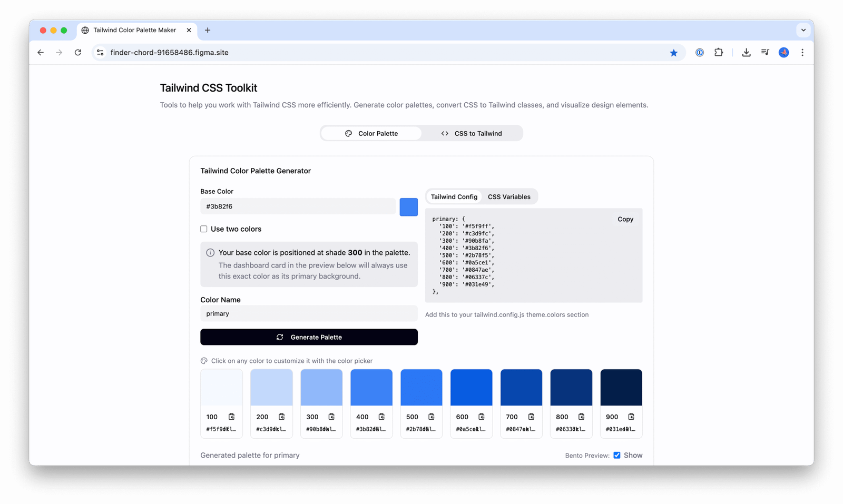Viewport: 843px width, 504px height.
Task: Copy the shade 200 hex value
Action: 281,417
